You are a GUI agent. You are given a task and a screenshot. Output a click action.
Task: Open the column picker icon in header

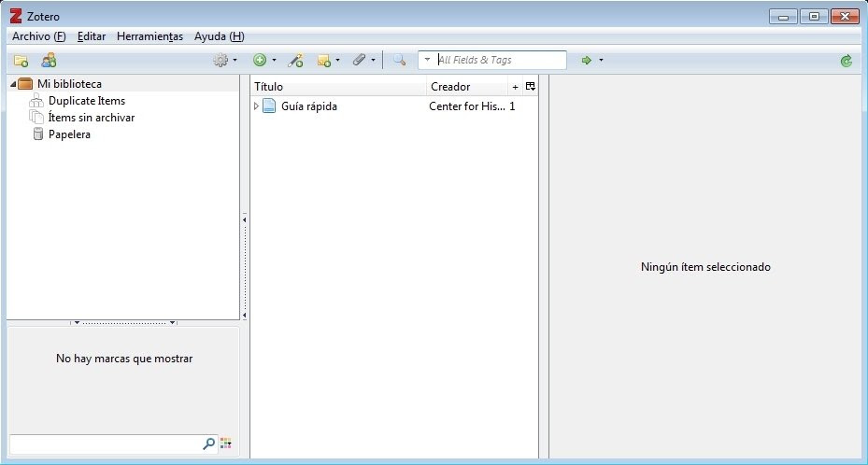(531, 86)
